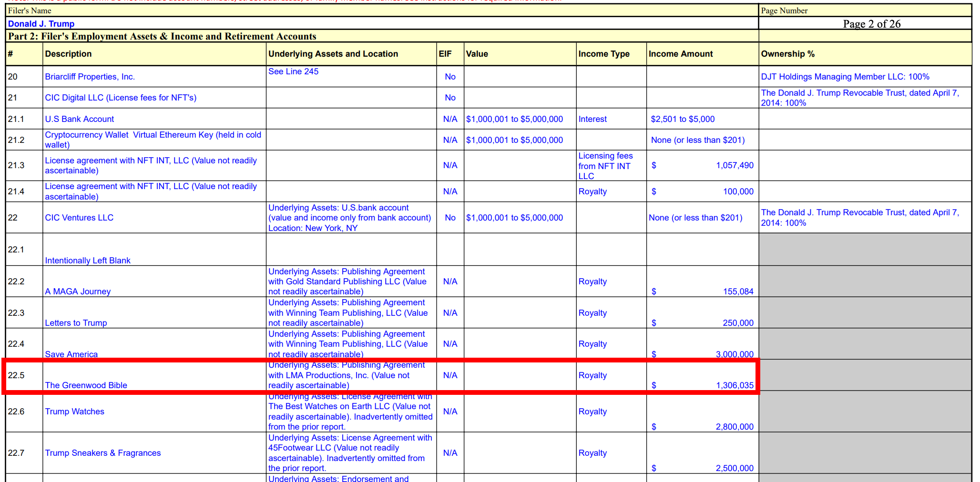
Task: Click 'CIC Ventures LLC' description
Action: tap(79, 218)
